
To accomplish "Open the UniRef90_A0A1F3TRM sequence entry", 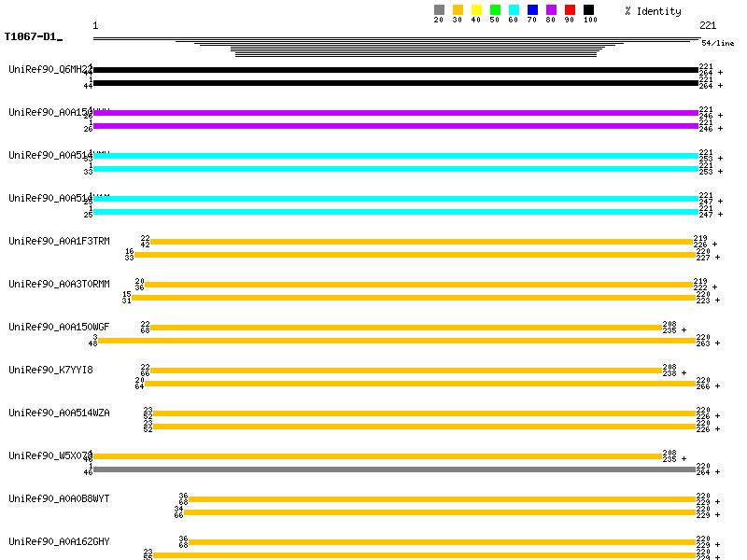I will (59, 242).
